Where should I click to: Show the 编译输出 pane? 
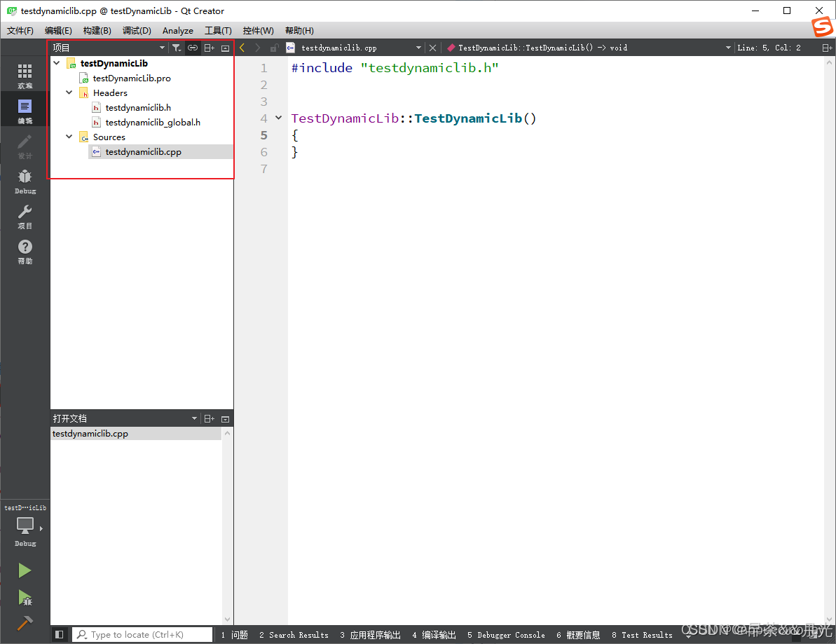pos(434,635)
